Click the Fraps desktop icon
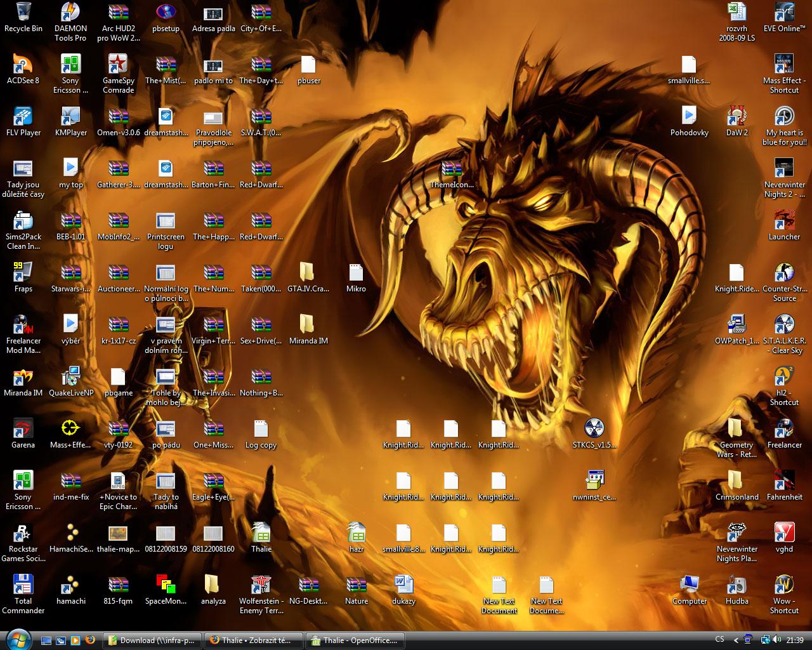This screenshot has height=650, width=812. (x=23, y=273)
